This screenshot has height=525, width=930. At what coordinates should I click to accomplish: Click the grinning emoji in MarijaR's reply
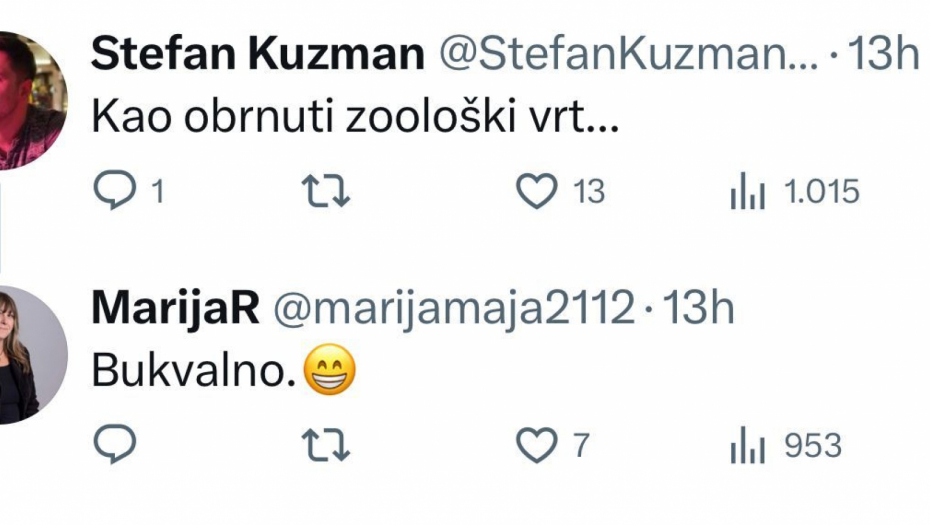tap(329, 372)
